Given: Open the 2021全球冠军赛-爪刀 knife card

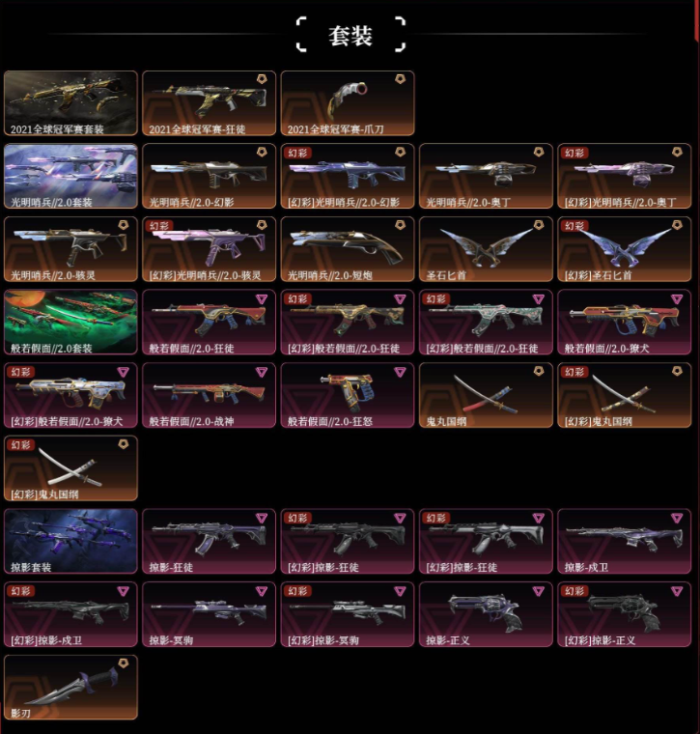Looking at the screenshot, I should (348, 103).
